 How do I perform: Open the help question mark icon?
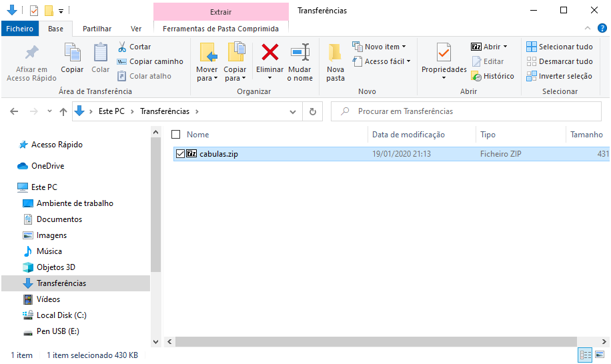click(602, 28)
